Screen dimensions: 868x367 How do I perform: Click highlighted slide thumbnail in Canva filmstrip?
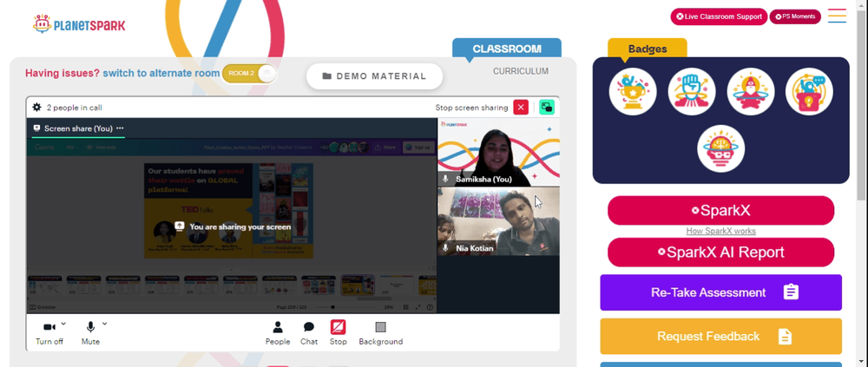tap(358, 285)
